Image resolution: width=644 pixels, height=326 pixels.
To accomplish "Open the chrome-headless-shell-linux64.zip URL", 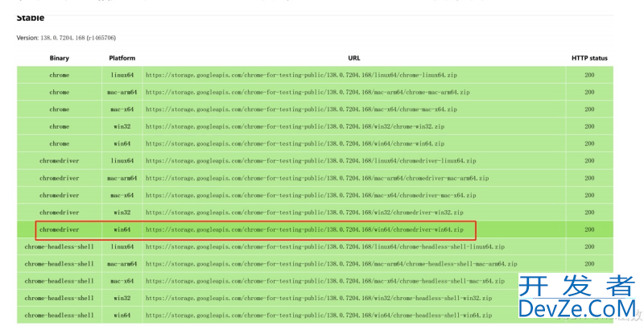I will pyautogui.click(x=325, y=247).
